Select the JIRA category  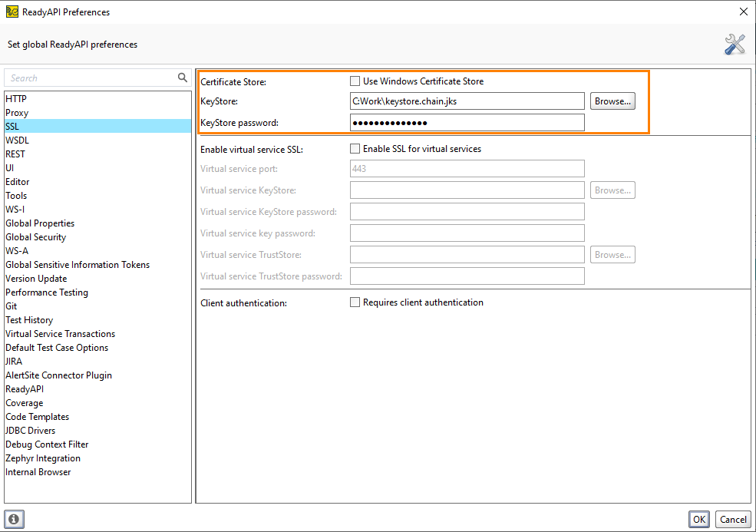[97, 362]
